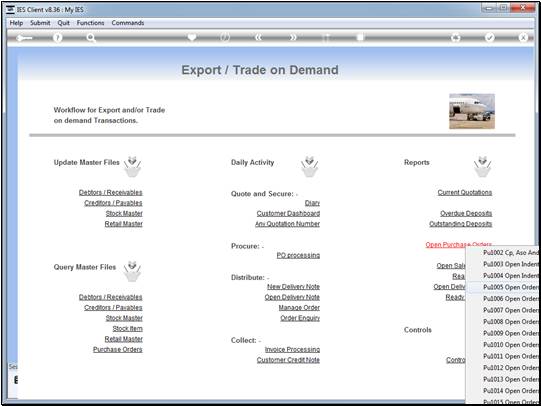Image resolution: width=541 pixels, height=406 pixels.
Task: Click the double left arrow icon
Action: [x=258, y=37]
